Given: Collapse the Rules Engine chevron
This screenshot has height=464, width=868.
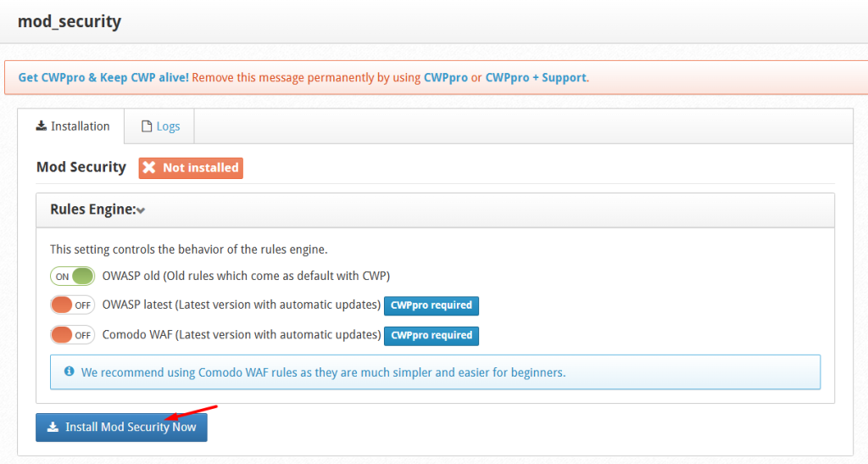Looking at the screenshot, I should (x=141, y=210).
